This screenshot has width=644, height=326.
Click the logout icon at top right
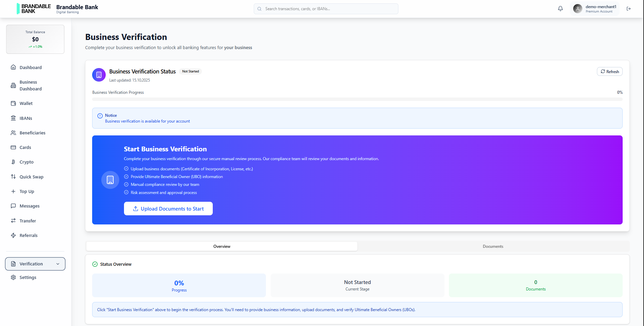click(629, 8)
